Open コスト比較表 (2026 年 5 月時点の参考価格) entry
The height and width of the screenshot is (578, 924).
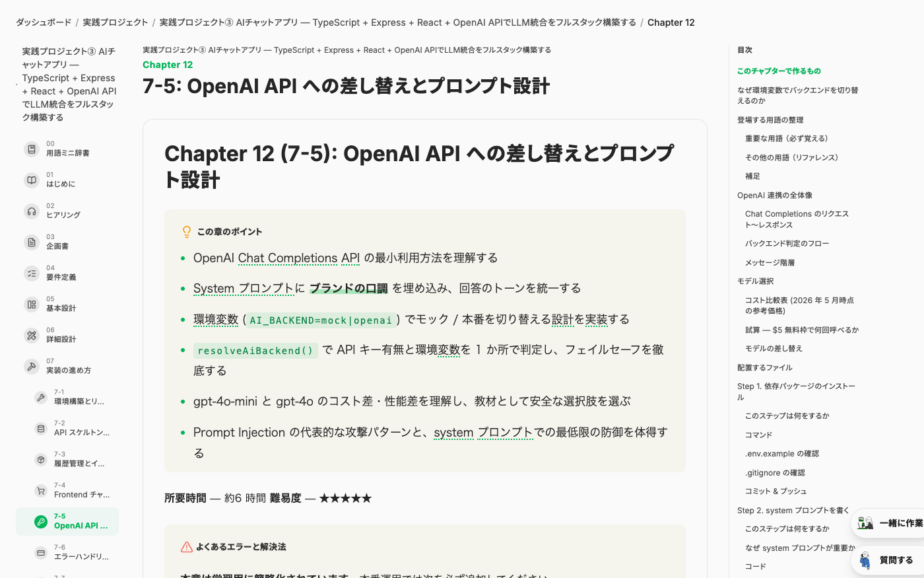pyautogui.click(x=799, y=305)
